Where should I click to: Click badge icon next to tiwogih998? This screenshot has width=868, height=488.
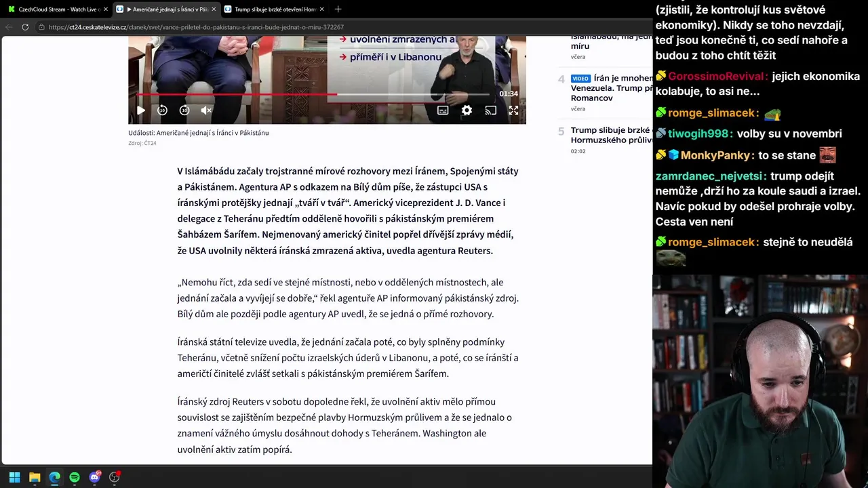[x=660, y=134]
